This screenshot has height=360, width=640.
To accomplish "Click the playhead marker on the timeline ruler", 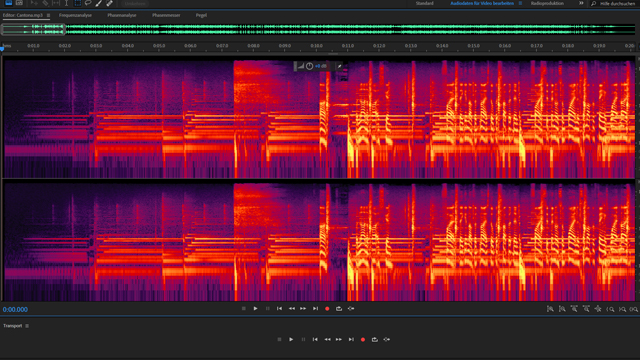I will tap(2, 49).
